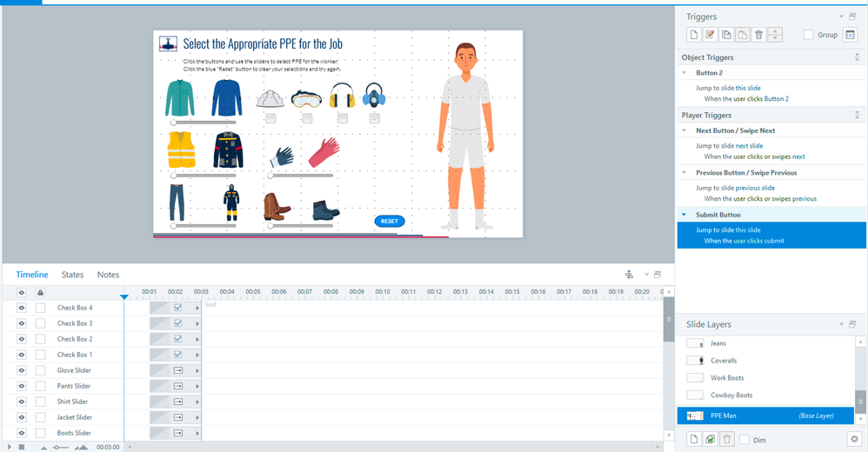Image resolution: width=868 pixels, height=452 pixels.
Task: Collapse the Submit Button trigger group
Action: [684, 215]
